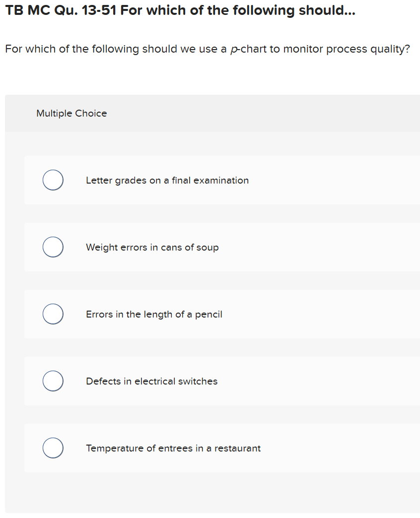Click the word 'soup' in the second option
The image size is (420, 518).
208,248
